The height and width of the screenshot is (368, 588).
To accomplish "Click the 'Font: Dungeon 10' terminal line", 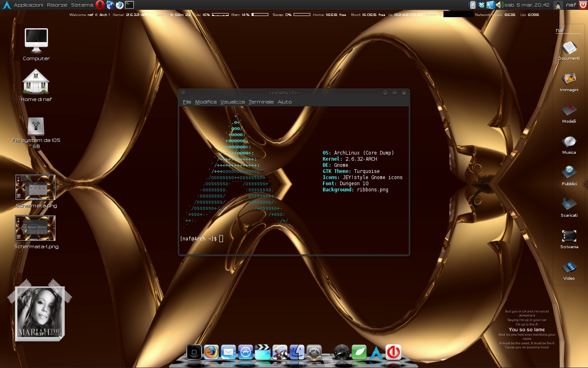I will point(345,184).
